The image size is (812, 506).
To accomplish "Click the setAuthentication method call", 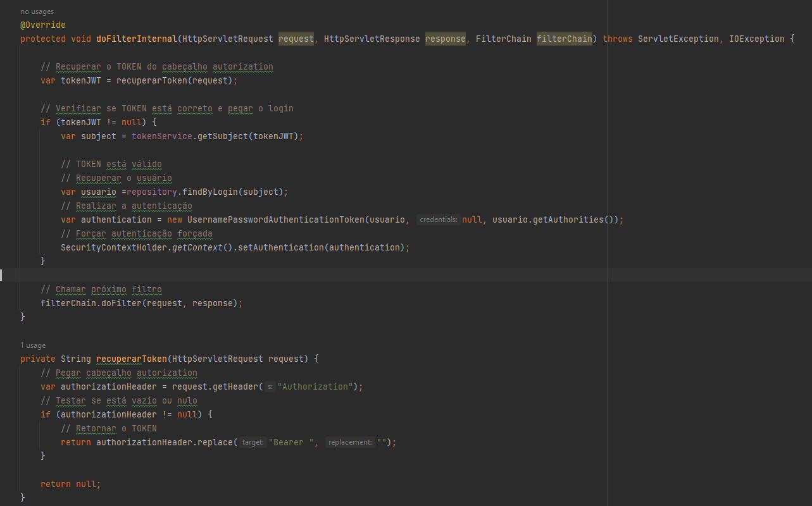I will (x=281, y=247).
